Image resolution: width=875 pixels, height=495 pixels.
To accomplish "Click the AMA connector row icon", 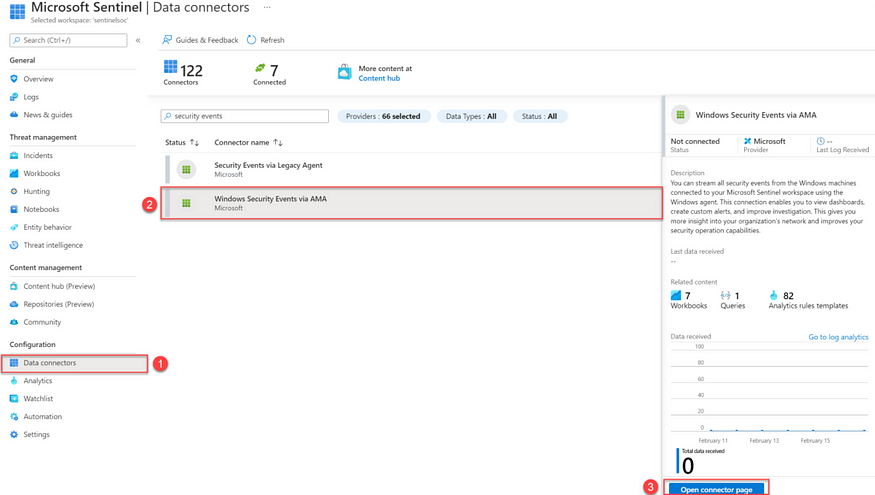I will click(x=186, y=203).
